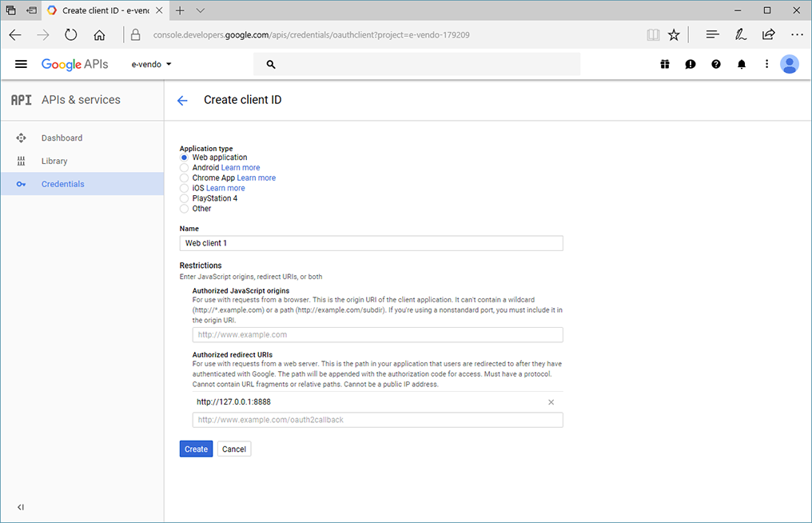Click the tabs set aside icon
This screenshot has height=523, width=812.
(11, 10)
